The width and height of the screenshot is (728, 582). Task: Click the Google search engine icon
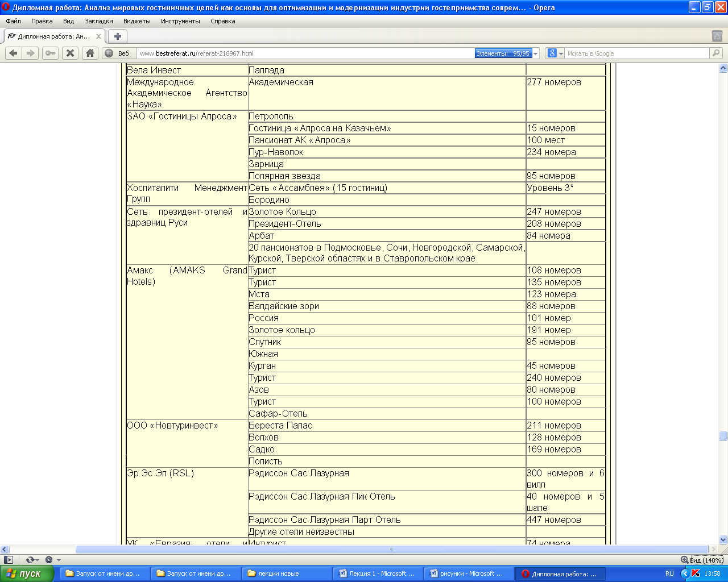click(552, 53)
